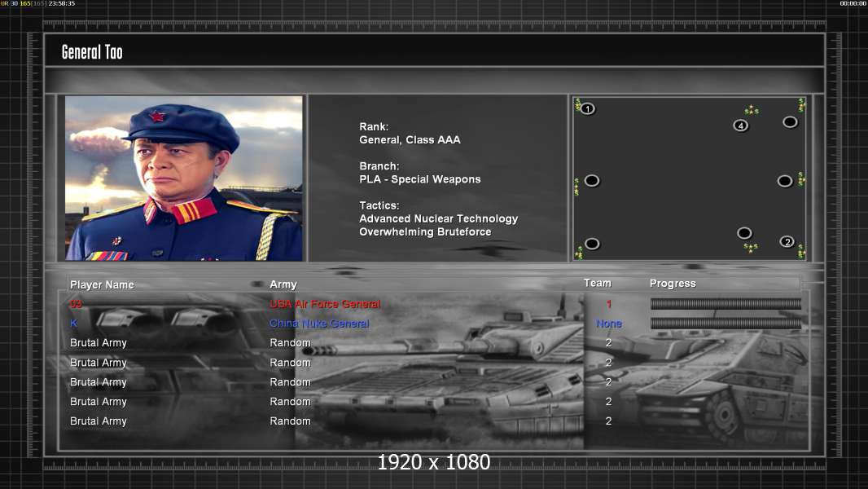Click the Army column header
The height and width of the screenshot is (489, 868).
pos(283,284)
